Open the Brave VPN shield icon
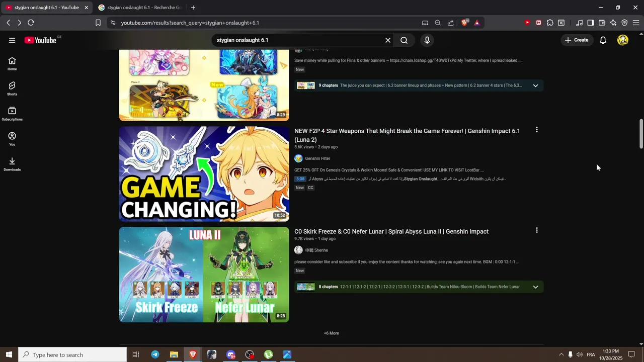The image size is (644, 362). coord(624,23)
